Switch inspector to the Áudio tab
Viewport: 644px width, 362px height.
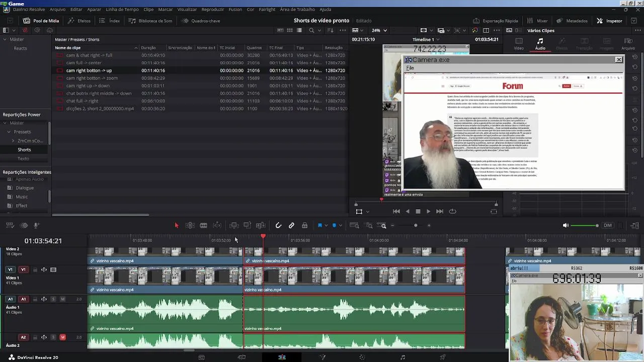[540, 44]
